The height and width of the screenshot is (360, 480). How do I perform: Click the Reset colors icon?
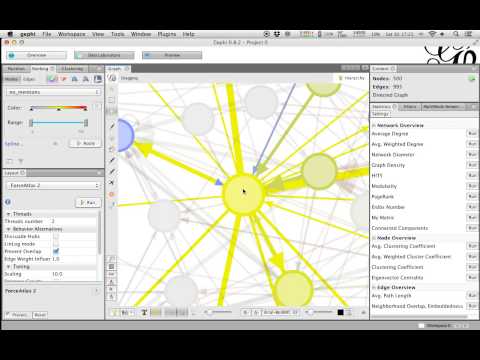(112, 266)
